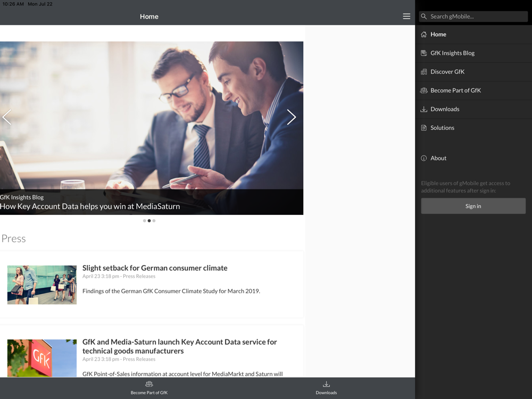Click the Sign in button
Viewport: 532px width, 399px height.
[x=473, y=206]
